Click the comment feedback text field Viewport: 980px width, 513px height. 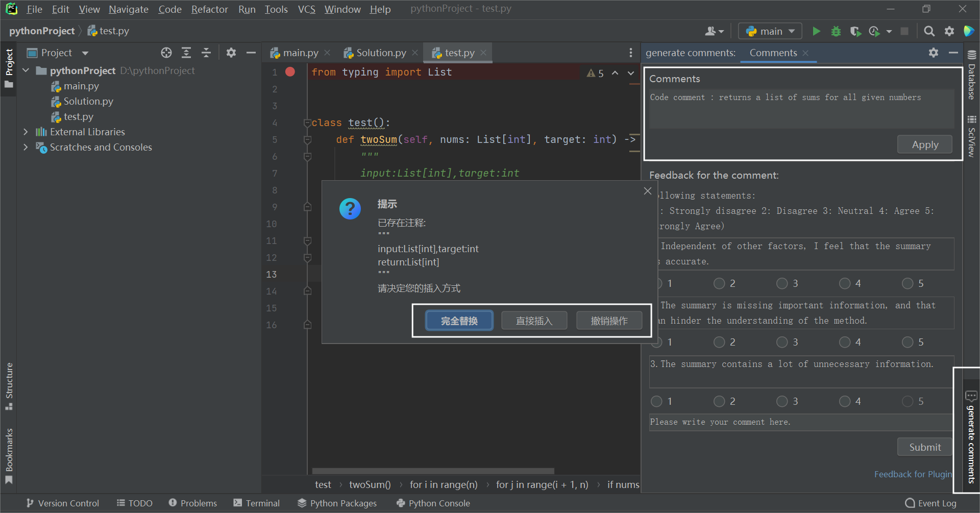(800, 422)
